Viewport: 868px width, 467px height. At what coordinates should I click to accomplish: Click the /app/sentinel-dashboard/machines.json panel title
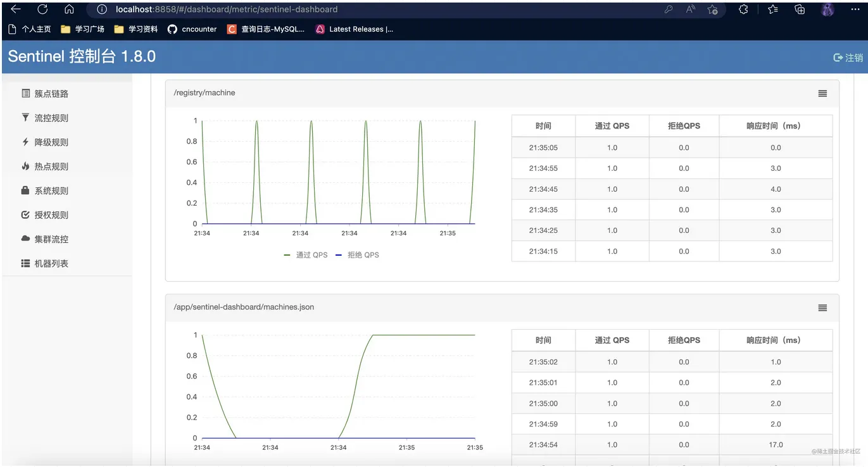coord(244,307)
